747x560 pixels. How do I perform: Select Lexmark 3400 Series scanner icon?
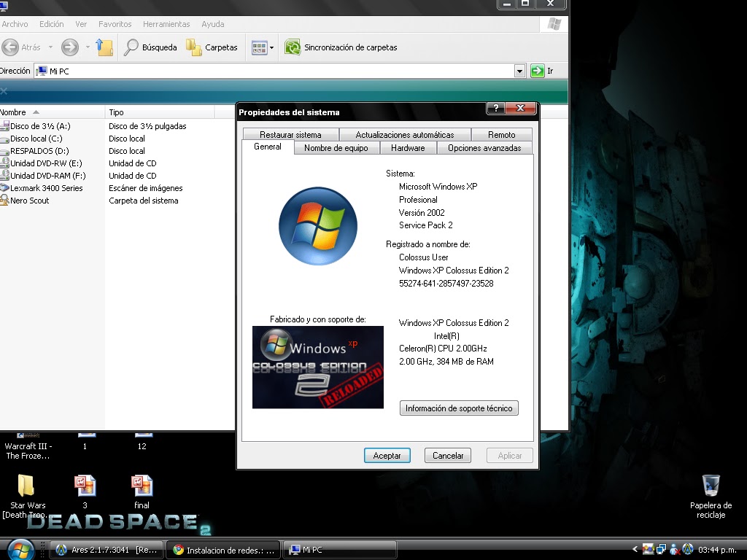(5, 187)
